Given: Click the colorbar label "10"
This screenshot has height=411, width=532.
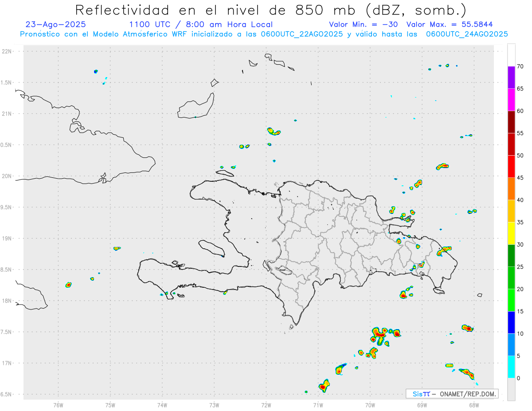Looking at the screenshot, I should pyautogui.click(x=520, y=333).
